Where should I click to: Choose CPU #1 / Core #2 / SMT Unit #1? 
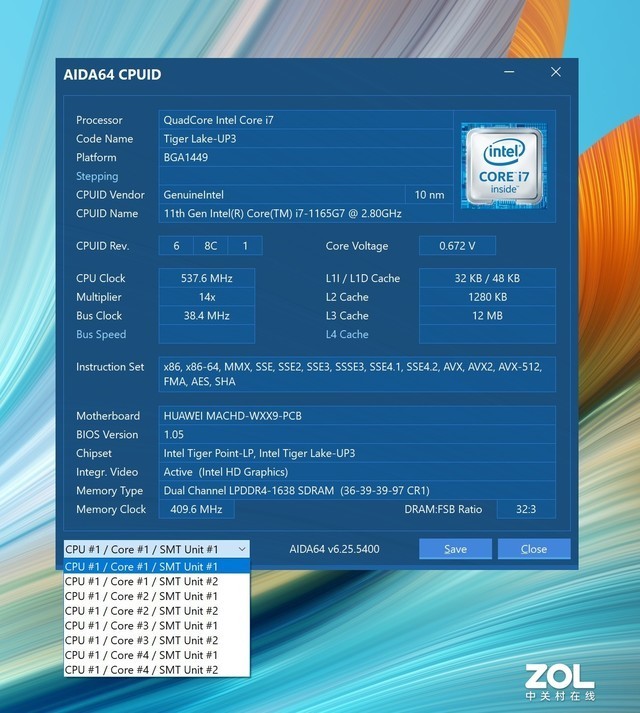pos(156,596)
